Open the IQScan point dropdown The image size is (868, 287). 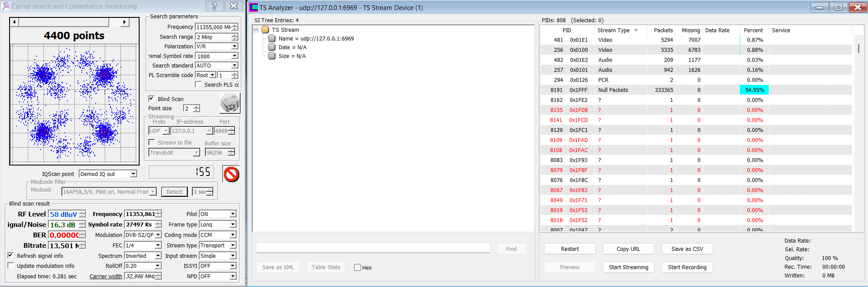click(x=134, y=174)
